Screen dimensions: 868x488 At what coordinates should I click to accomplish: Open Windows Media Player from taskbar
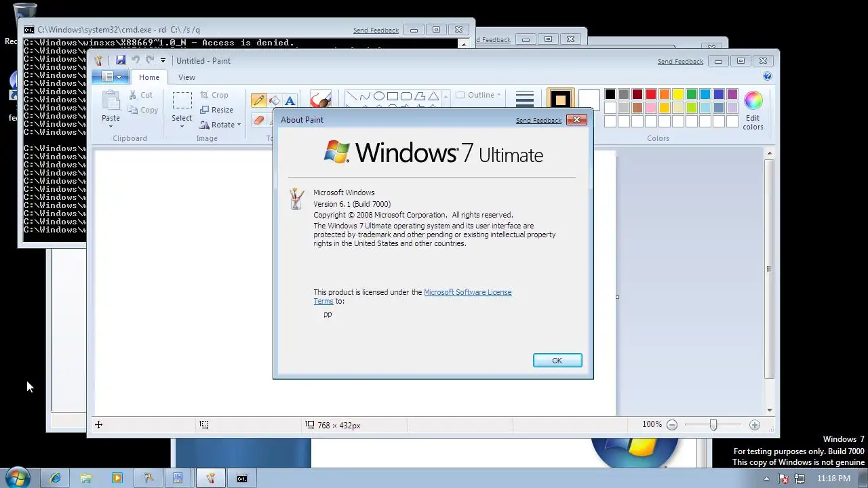pos(117,478)
